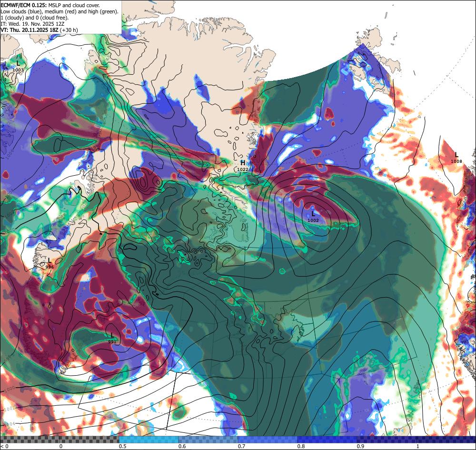Image resolution: width=476 pixels, height=450 pixels.
Task: Click the 1008 low pressure value
Action: (456, 161)
